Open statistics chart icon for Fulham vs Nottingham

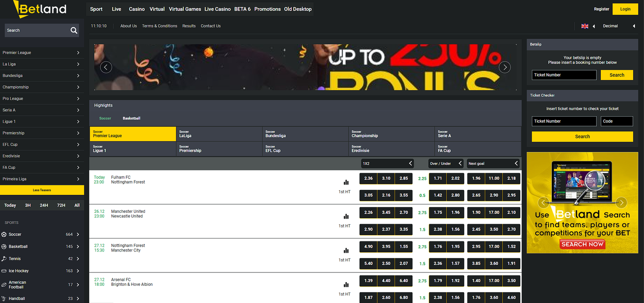(x=346, y=182)
